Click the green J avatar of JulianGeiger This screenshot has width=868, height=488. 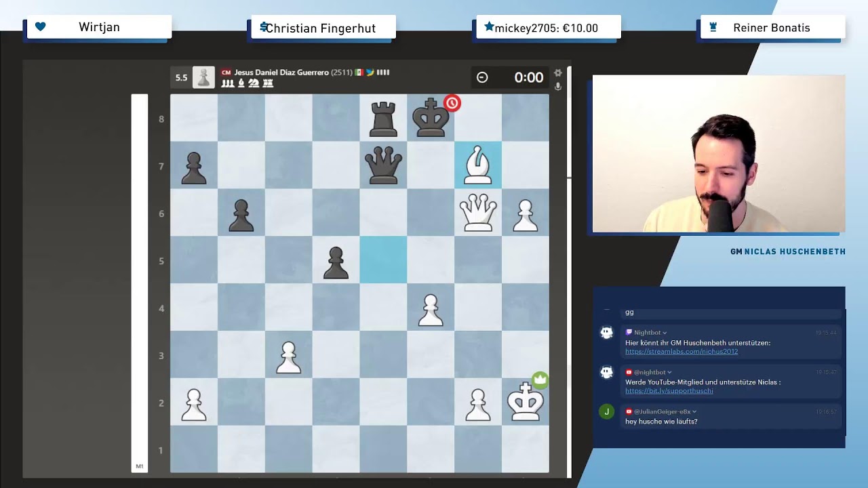click(x=607, y=411)
